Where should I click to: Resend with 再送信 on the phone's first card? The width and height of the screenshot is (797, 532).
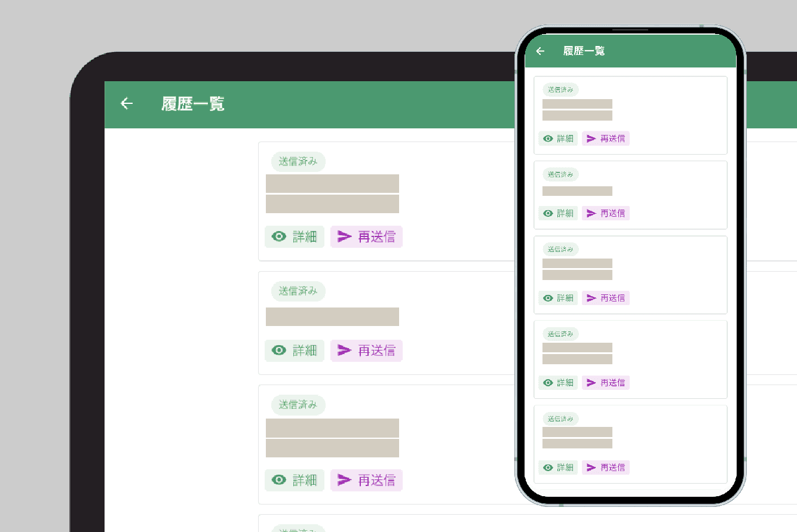click(x=606, y=139)
